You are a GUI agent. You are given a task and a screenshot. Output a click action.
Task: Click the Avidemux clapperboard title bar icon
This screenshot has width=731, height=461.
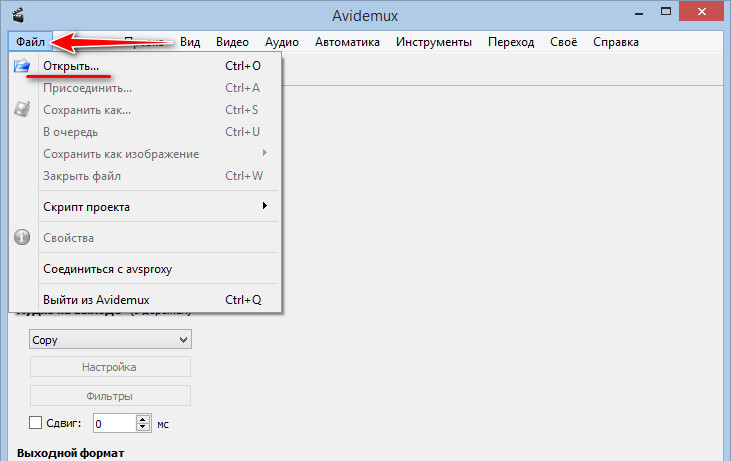point(18,15)
